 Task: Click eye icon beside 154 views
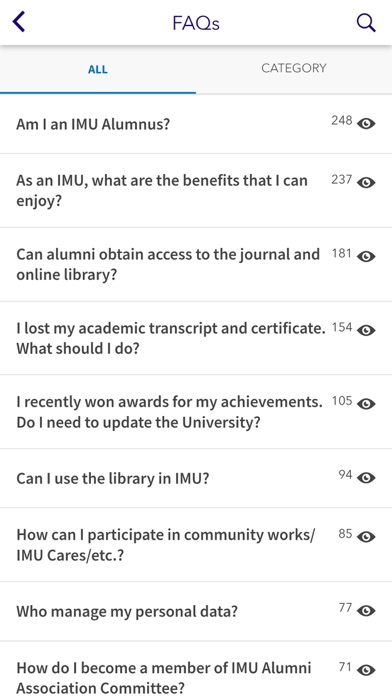366,330
